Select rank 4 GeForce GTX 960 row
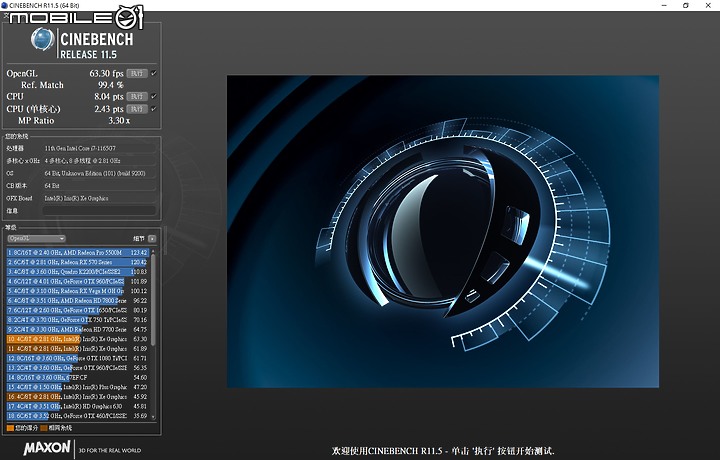The width and height of the screenshot is (720, 460). point(78,281)
